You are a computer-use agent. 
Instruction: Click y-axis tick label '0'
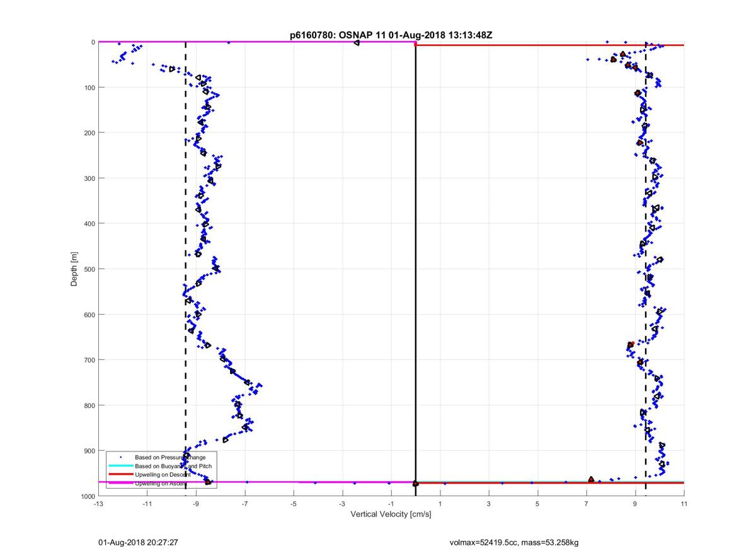(x=93, y=42)
